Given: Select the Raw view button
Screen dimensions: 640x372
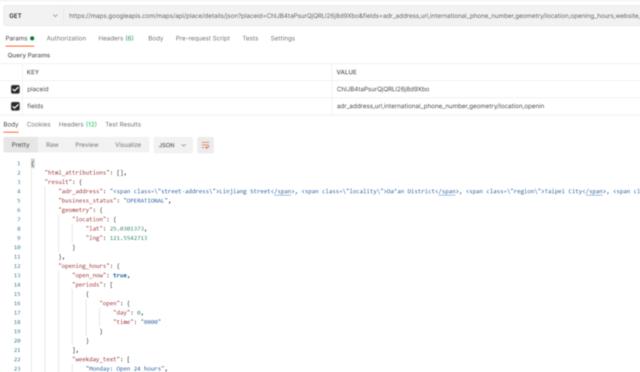Looking at the screenshot, I should pos(52,145).
